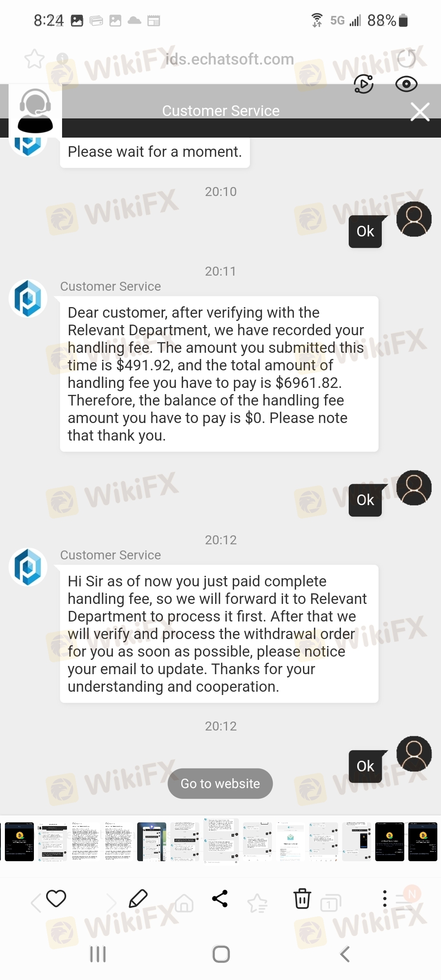Select the last Bitcoin thumbnail in strip
The image size is (441, 980).
click(x=423, y=842)
